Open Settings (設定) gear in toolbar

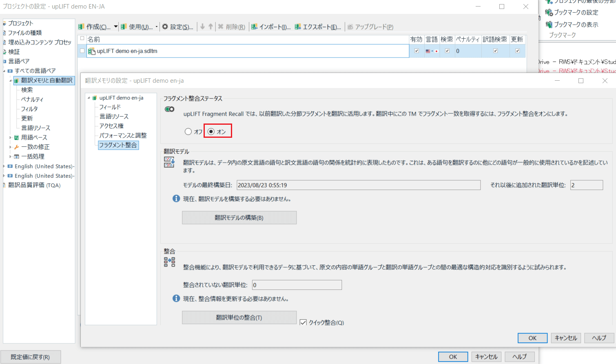165,27
